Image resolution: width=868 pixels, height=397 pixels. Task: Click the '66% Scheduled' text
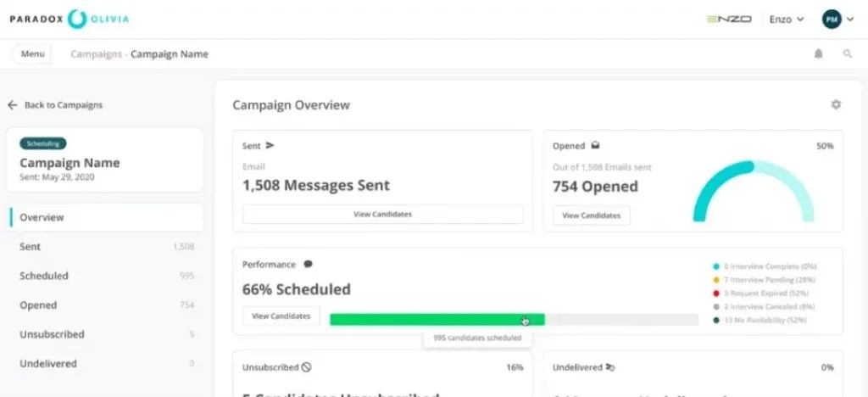click(x=297, y=289)
